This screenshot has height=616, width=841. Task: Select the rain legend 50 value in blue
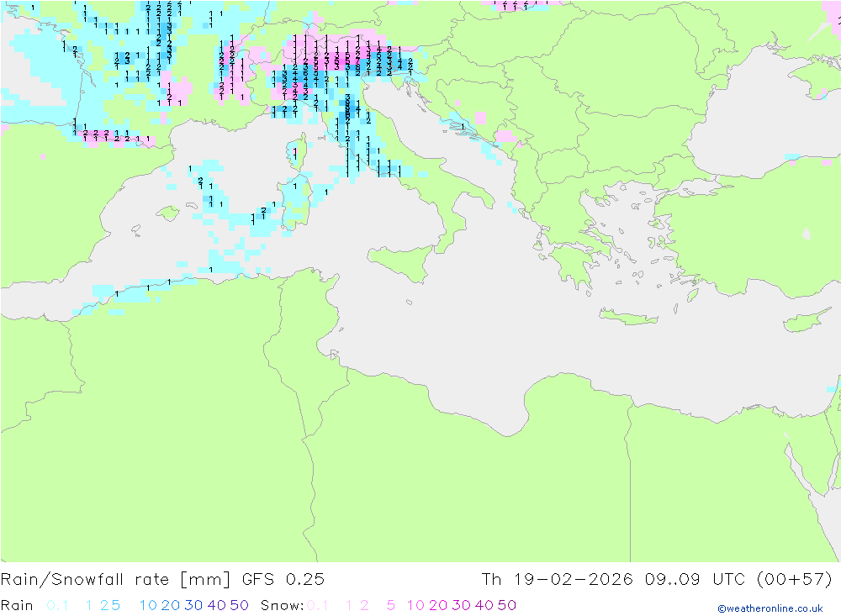(x=239, y=605)
